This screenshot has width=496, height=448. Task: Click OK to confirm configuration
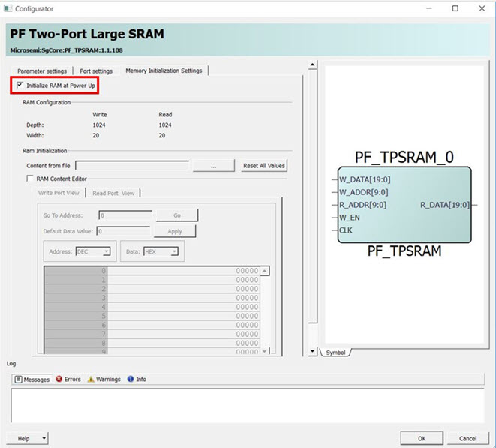pyautogui.click(x=422, y=438)
